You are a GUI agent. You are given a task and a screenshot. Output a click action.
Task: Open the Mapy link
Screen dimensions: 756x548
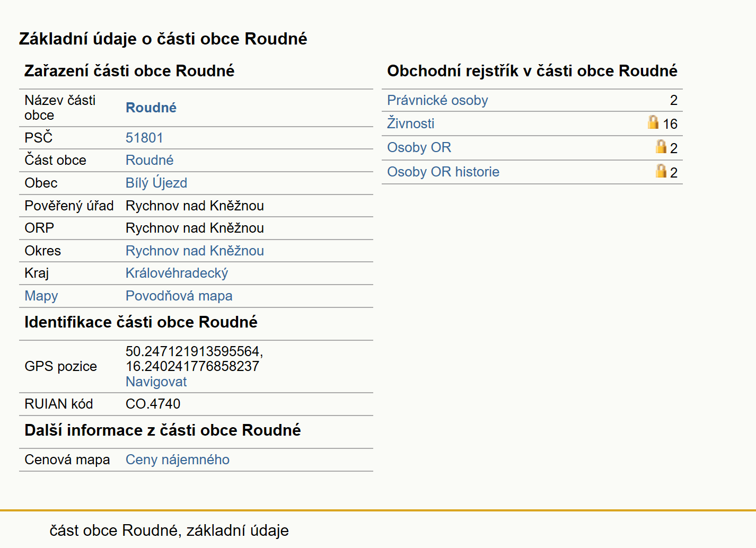click(x=41, y=296)
